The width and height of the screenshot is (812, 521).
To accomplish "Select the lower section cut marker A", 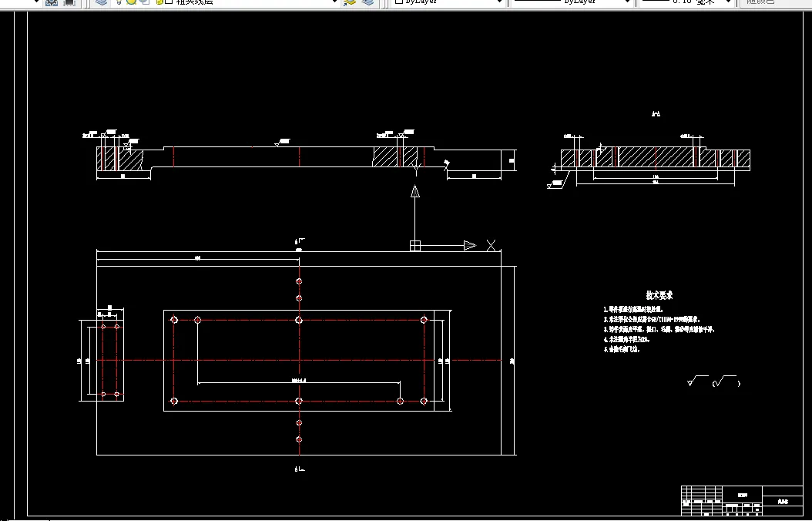I will 300,469.
